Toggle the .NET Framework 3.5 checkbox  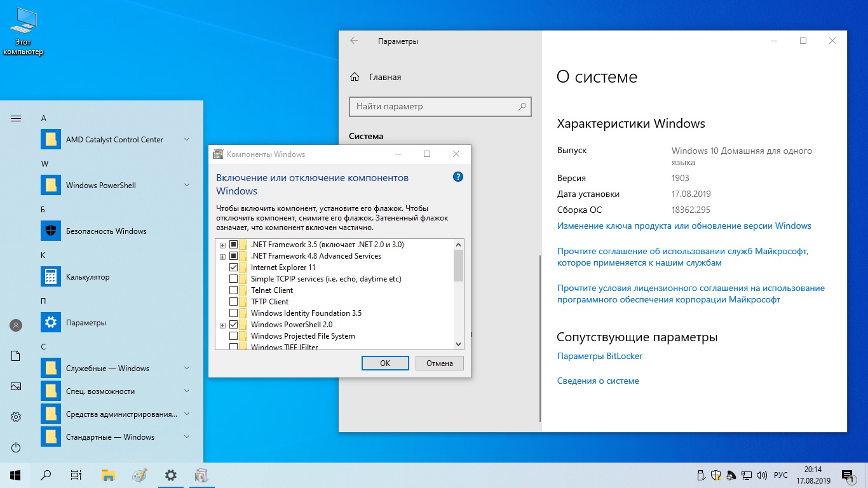(x=233, y=245)
